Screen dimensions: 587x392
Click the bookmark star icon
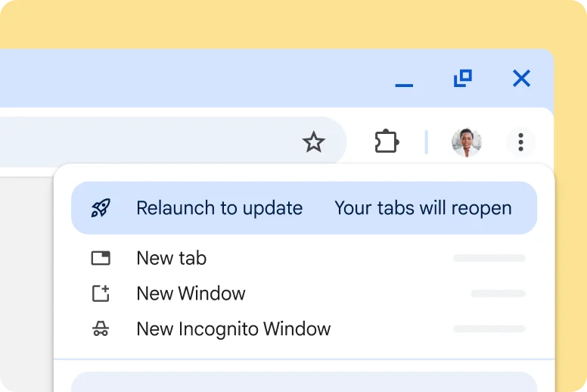tap(313, 142)
